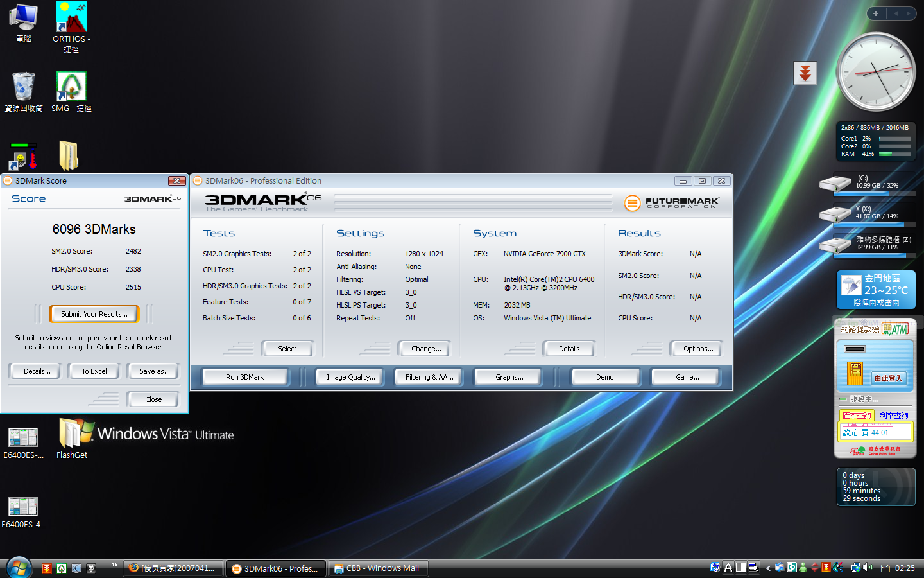
Task: Toggle the IME half/full width button
Action: 741,568
